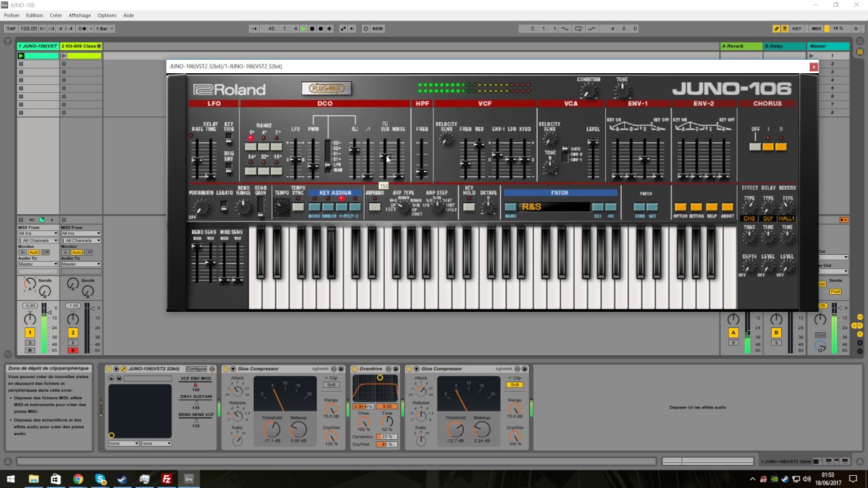The height and width of the screenshot is (488, 868).
Task: Click the 128.00 tempo field
Action: 28,28
